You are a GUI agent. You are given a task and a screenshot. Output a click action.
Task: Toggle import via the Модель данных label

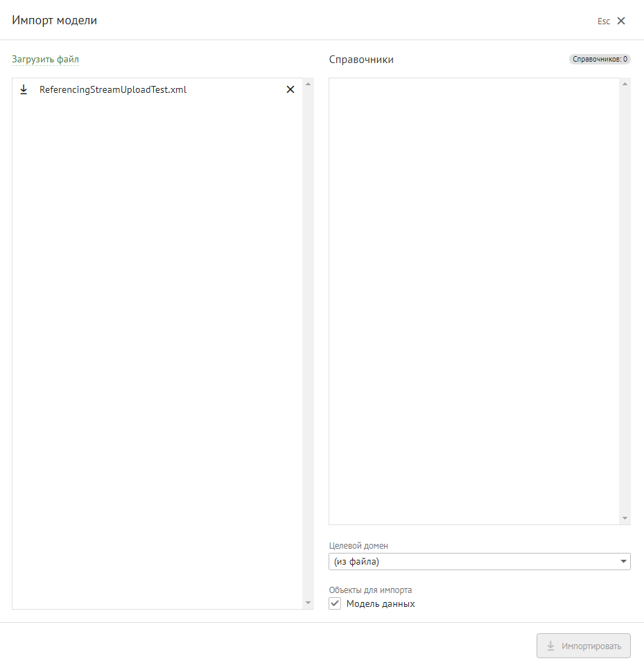coord(381,604)
